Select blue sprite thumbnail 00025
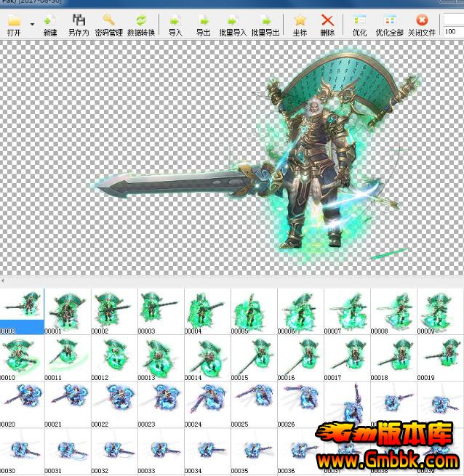464x476 pixels. coord(254,405)
